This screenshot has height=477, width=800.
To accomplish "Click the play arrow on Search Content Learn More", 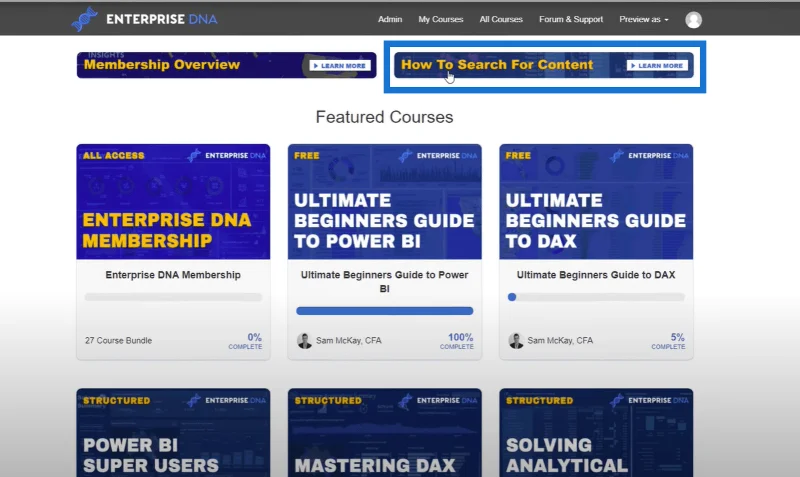I will 633,66.
